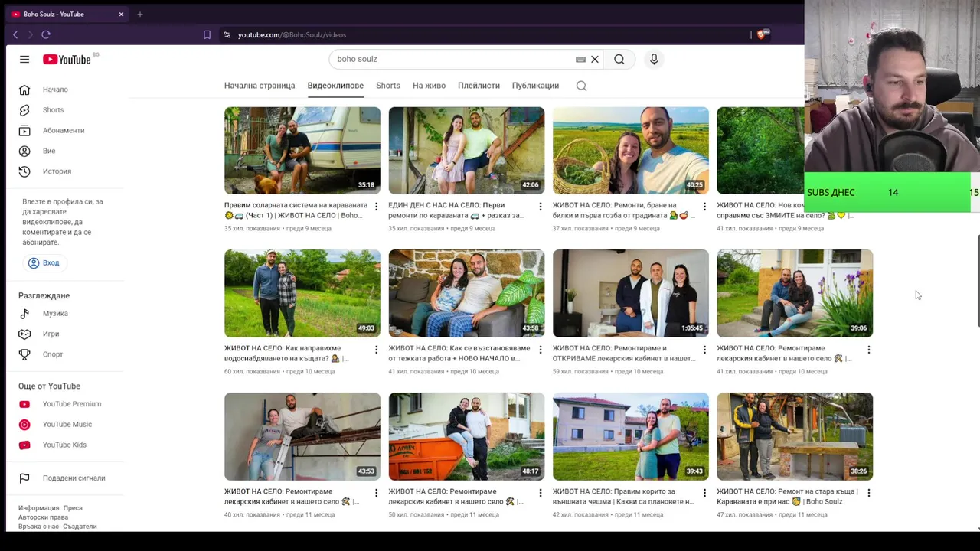Play 40:25 herb basket thumbnail

pos(631,151)
